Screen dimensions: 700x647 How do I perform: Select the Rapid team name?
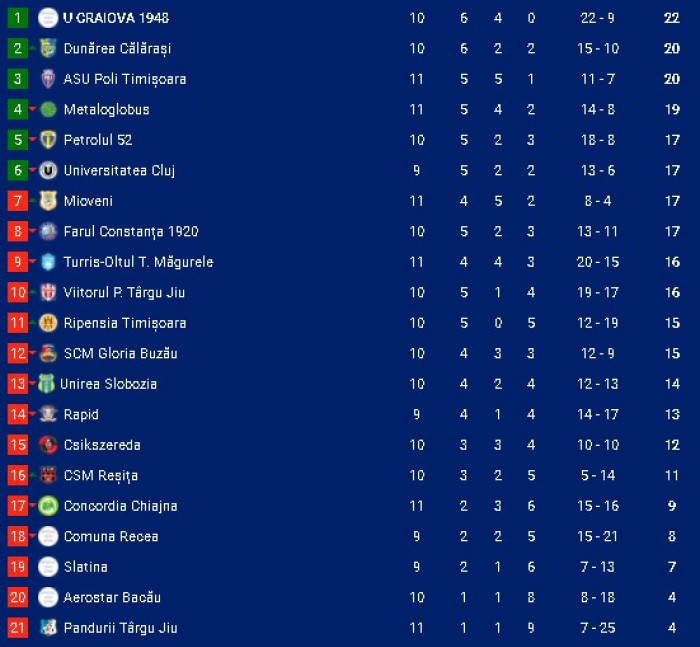[x=81, y=414]
